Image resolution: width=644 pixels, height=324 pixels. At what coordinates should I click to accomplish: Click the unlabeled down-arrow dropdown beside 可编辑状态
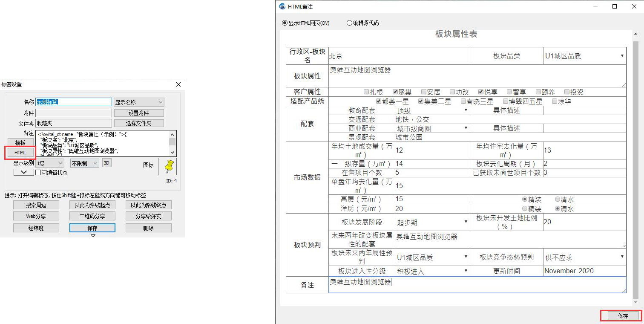click(x=24, y=172)
